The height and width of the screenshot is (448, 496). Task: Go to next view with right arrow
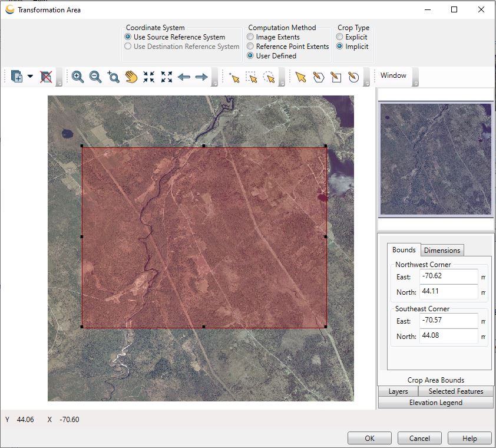pos(201,77)
